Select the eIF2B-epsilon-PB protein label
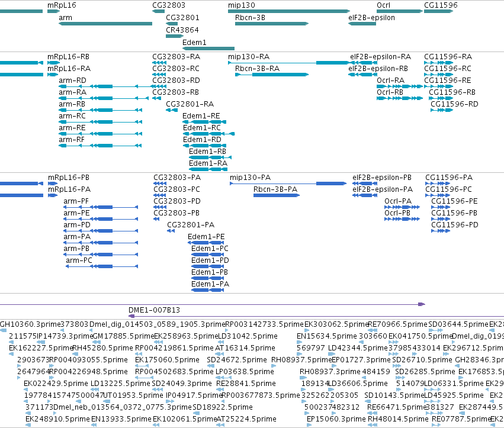 (x=382, y=178)
